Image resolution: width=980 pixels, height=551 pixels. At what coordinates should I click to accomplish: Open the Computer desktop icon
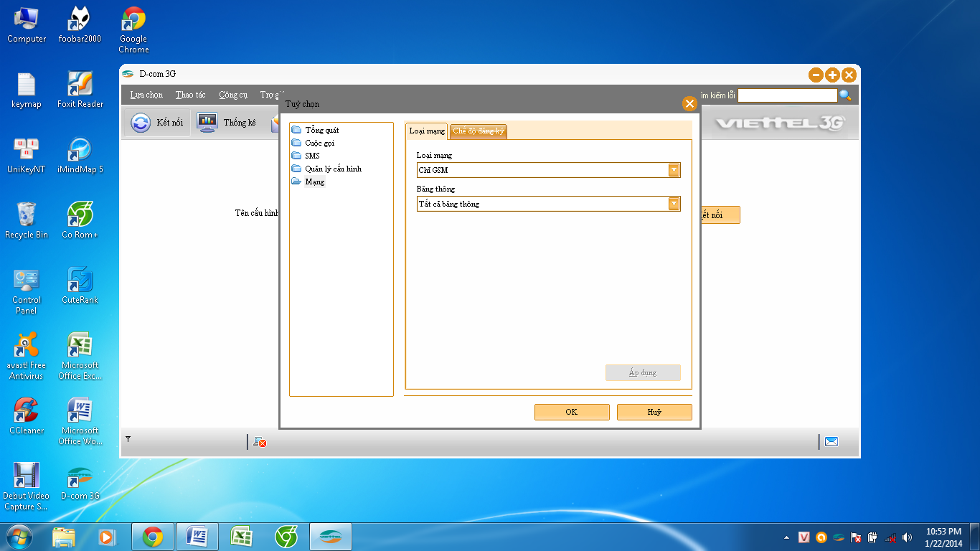27,26
